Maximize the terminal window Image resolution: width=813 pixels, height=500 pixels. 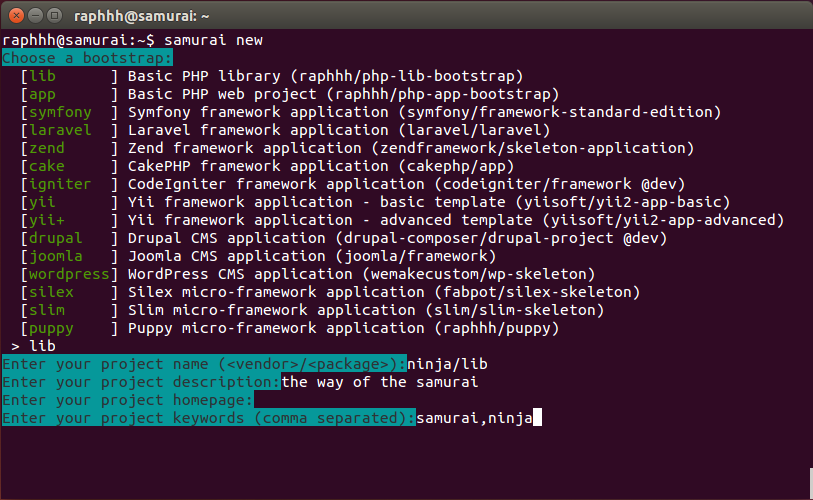point(54,16)
